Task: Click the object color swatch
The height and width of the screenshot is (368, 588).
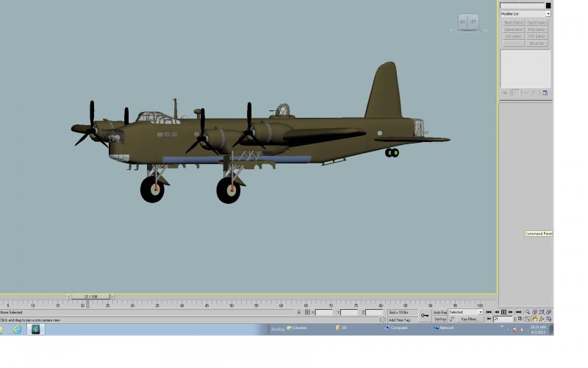Action: point(548,6)
